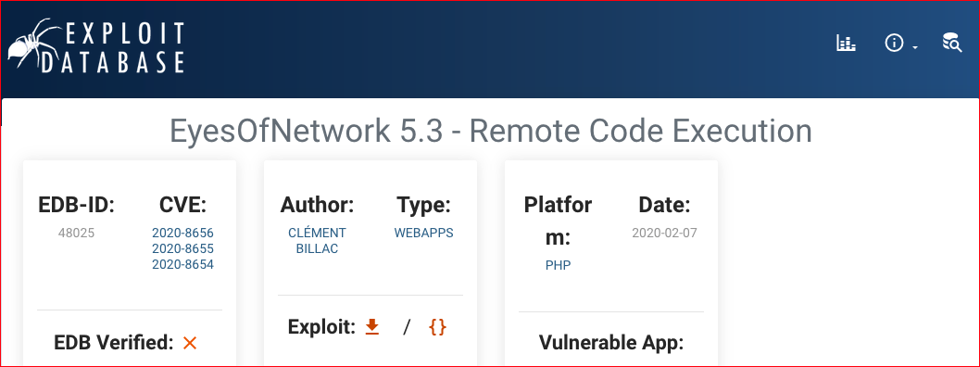The width and height of the screenshot is (980, 367).
Task: Expand the caret beside the info icon
Action: tap(915, 47)
